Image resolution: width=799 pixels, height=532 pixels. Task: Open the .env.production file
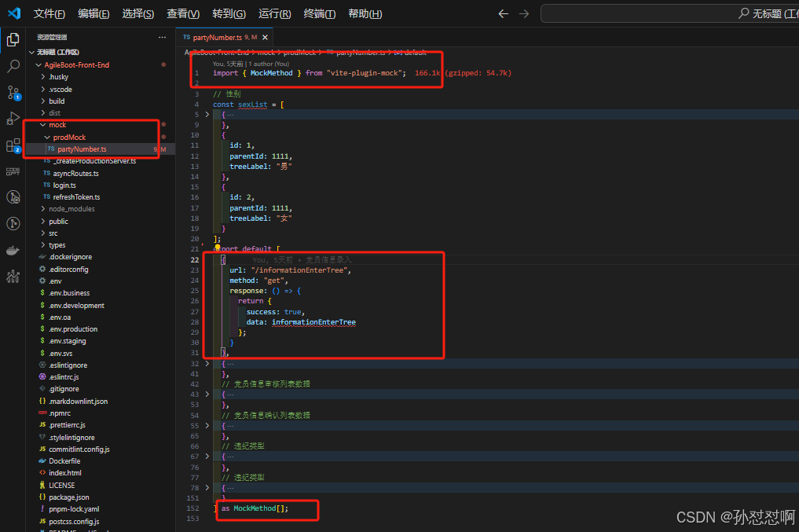pos(73,329)
